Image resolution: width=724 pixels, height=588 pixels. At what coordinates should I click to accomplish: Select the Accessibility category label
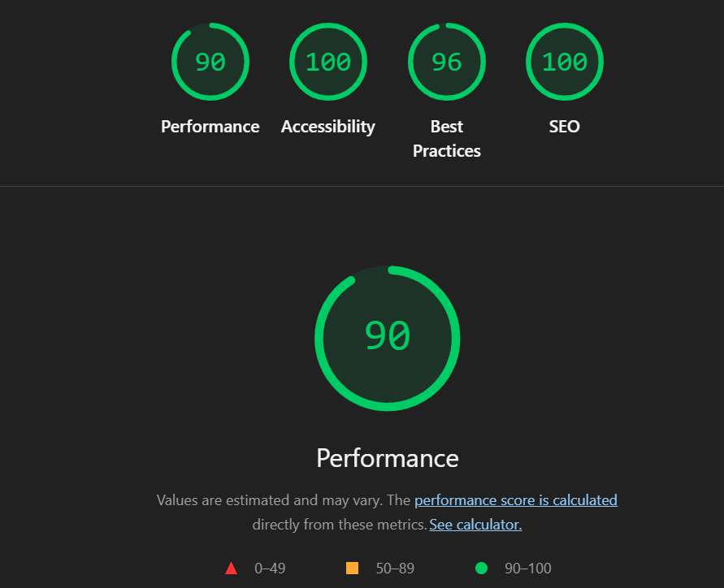(x=328, y=127)
